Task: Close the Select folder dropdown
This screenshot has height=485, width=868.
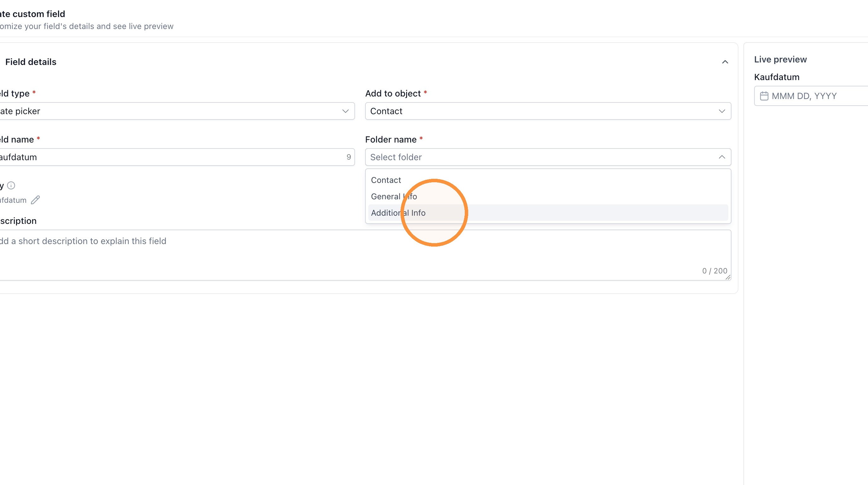Action: [x=548, y=157]
